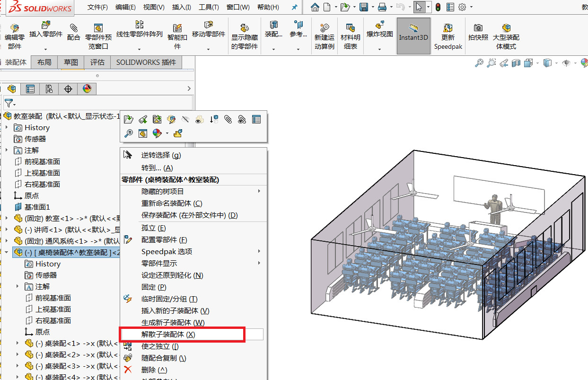Toggle Hide Components eye icon in context toolbar
The height and width of the screenshot is (380, 588).
coord(185,120)
